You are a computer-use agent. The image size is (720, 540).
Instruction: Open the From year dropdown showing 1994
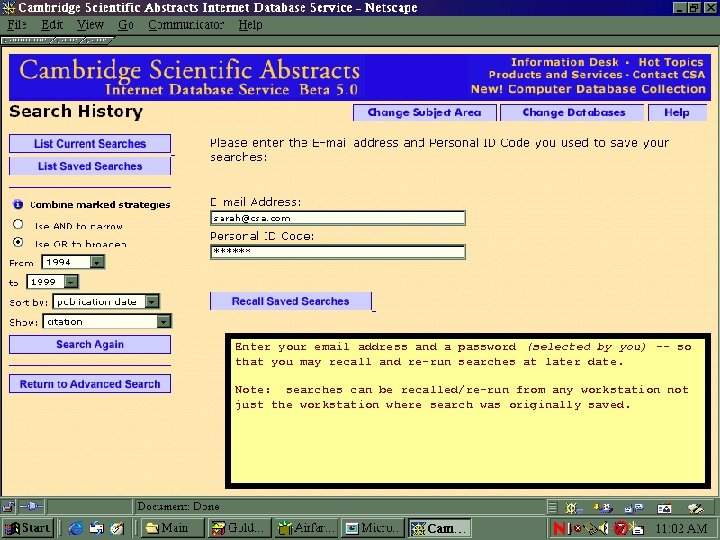click(73, 262)
